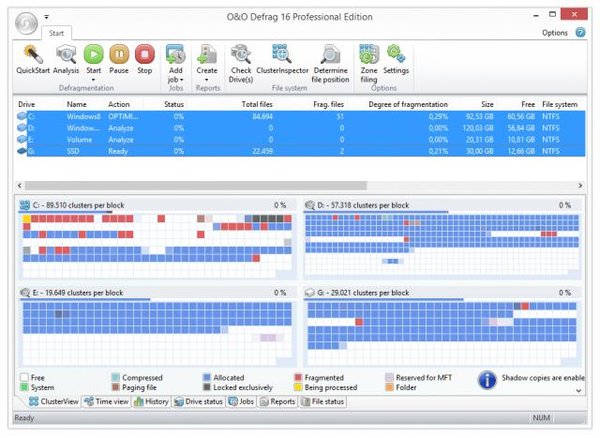Click the G: cluster map header icon
600x438 pixels.
coord(310,293)
